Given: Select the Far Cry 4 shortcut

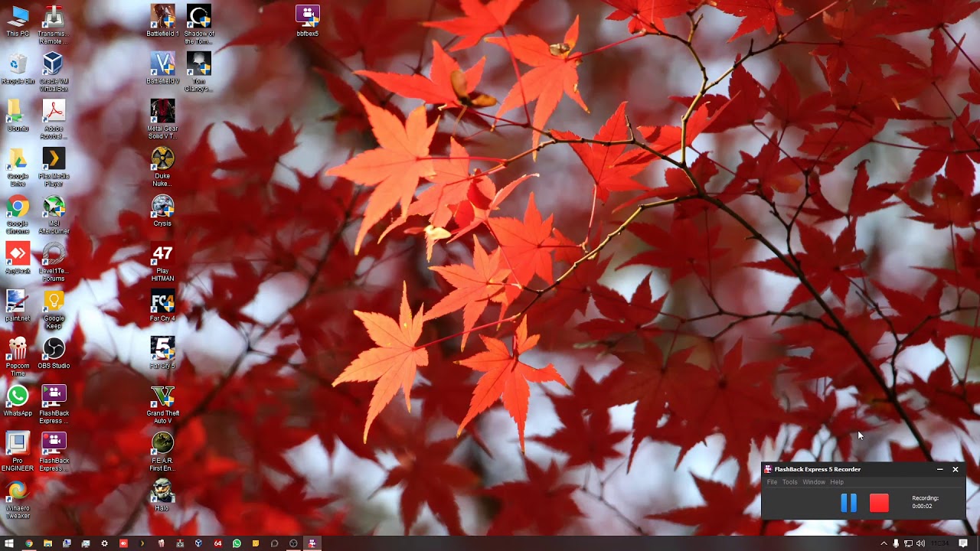Looking at the screenshot, I should click(162, 305).
